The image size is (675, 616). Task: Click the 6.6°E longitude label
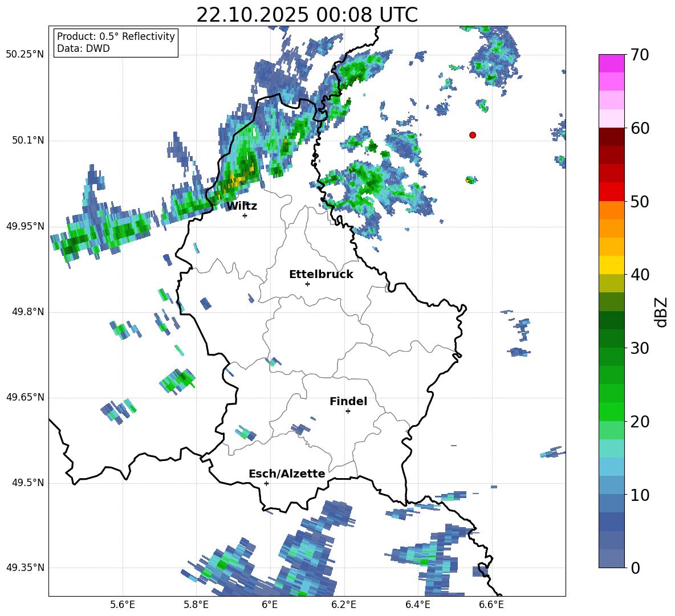click(x=491, y=605)
